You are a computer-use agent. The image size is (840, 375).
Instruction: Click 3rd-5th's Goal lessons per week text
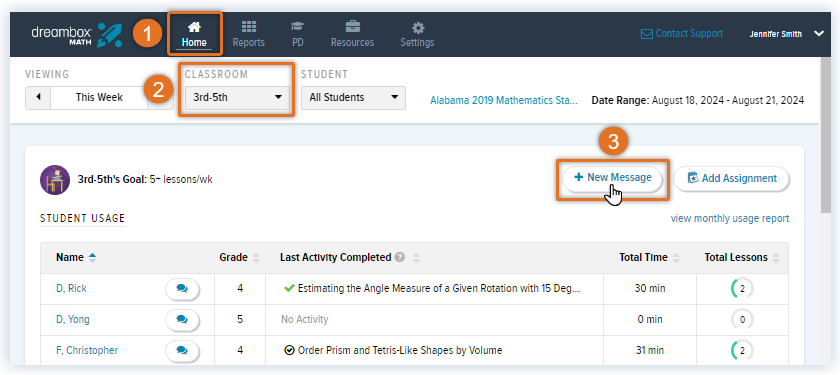click(x=145, y=179)
